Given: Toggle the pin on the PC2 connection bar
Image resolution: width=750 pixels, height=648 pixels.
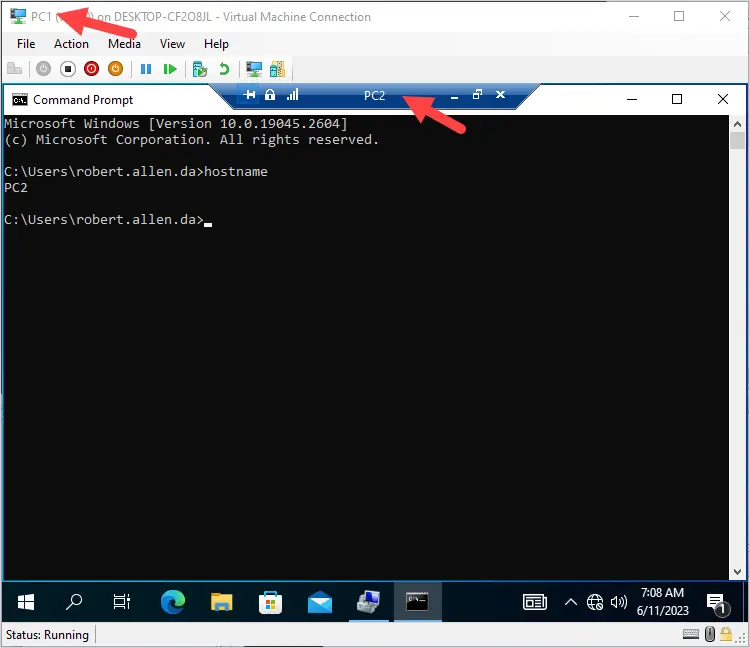Looking at the screenshot, I should click(x=249, y=95).
